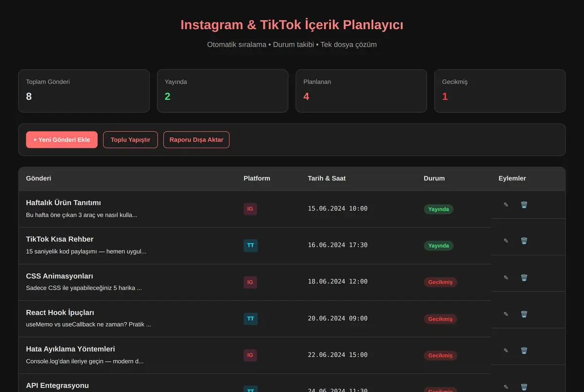Viewport: 584px width, 392px height.
Task: Click Gecikmiş status of Hata Ayıklama Yöntemleri
Action: pos(440,356)
